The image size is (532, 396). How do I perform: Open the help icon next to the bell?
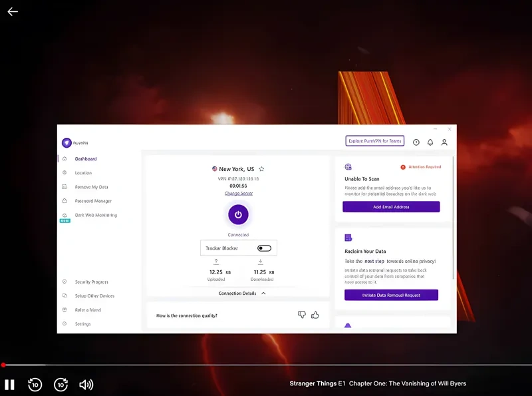click(415, 142)
